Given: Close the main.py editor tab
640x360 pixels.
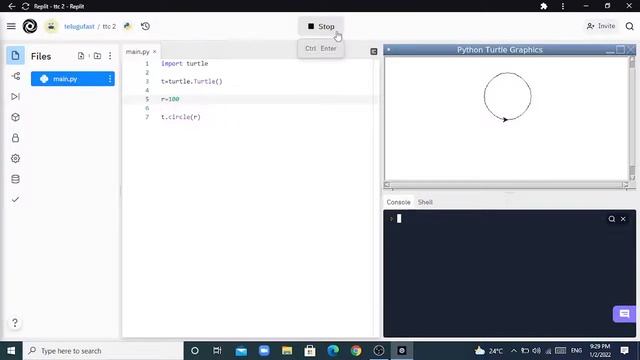Looking at the screenshot, I should (155, 52).
